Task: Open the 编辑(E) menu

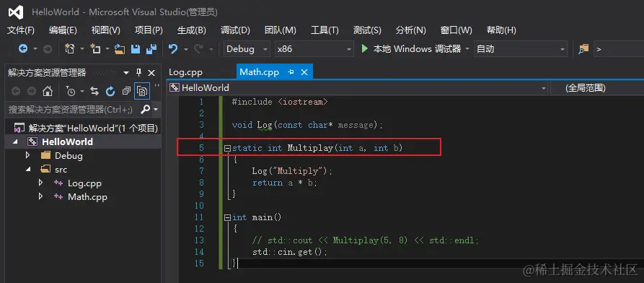Action: coord(63,30)
